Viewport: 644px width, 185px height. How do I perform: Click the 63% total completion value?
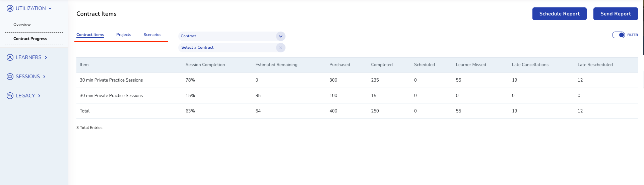(x=190, y=111)
